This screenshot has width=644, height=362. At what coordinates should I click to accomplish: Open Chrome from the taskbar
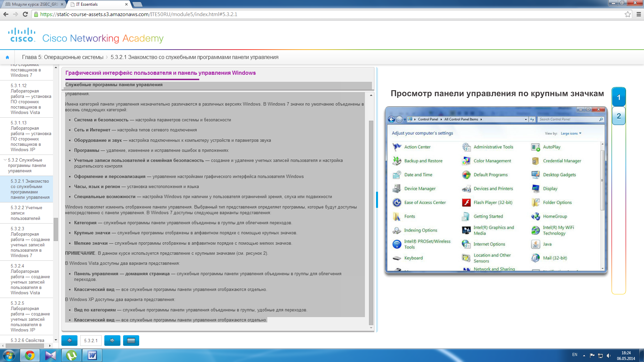30,355
